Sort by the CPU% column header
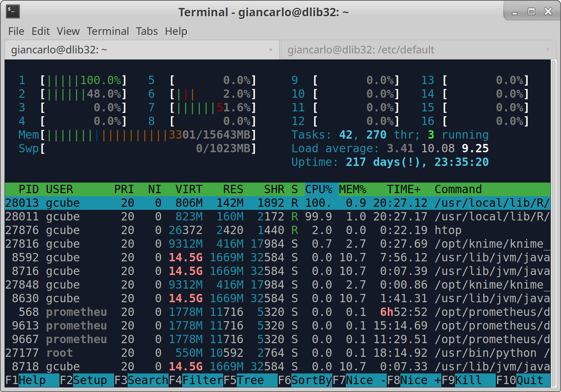This screenshot has width=561, height=392. coord(319,189)
